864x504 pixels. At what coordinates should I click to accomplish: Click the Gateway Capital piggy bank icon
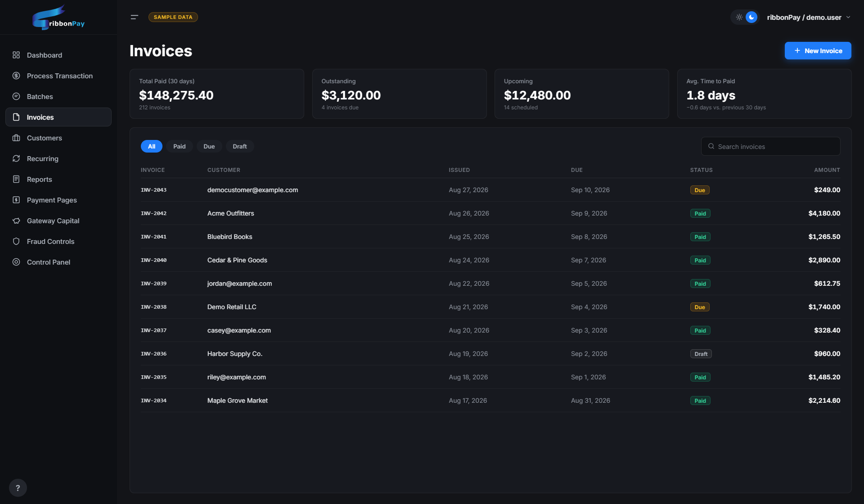[x=16, y=220]
